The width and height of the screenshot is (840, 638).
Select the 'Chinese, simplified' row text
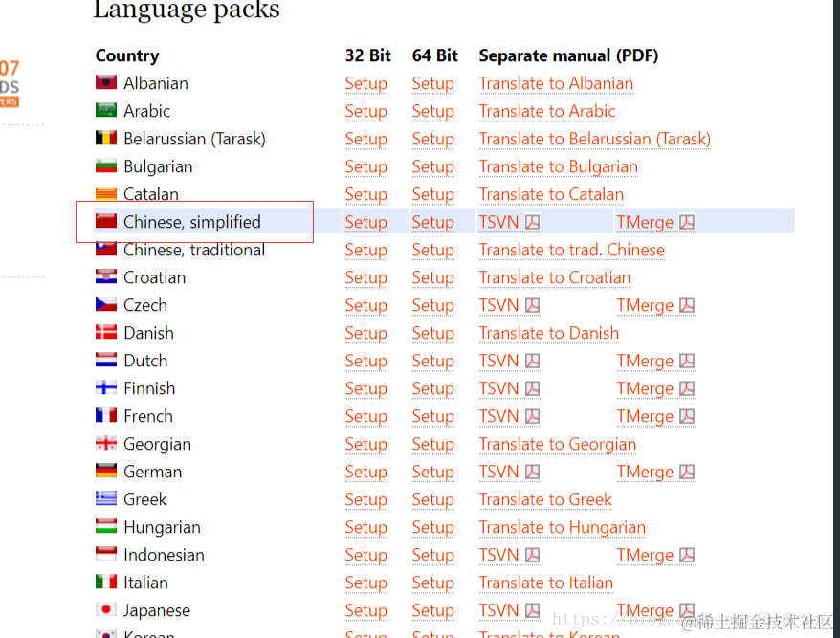pos(191,222)
